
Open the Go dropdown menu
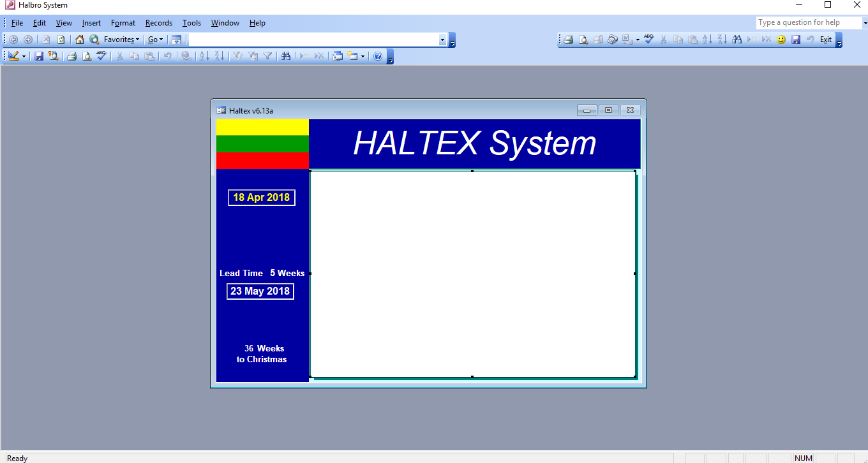156,40
